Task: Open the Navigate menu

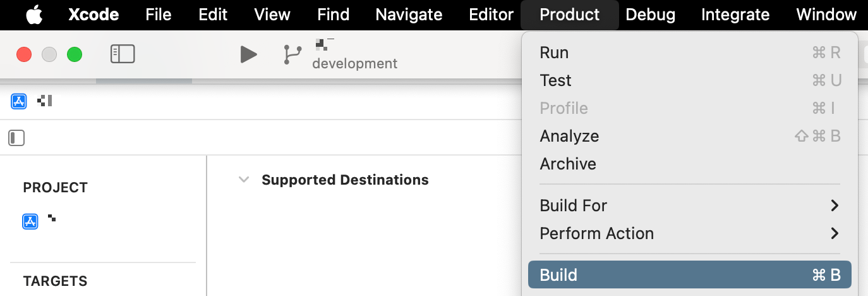Action: (409, 15)
